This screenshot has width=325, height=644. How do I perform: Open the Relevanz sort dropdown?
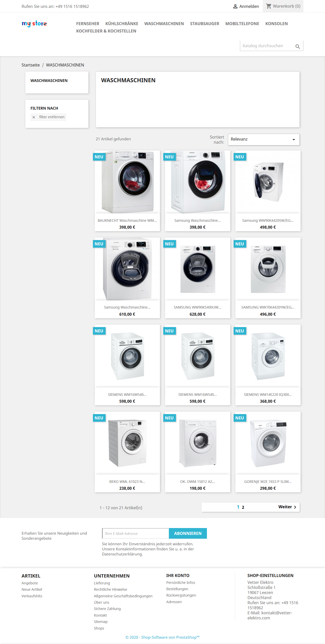pyautogui.click(x=264, y=139)
